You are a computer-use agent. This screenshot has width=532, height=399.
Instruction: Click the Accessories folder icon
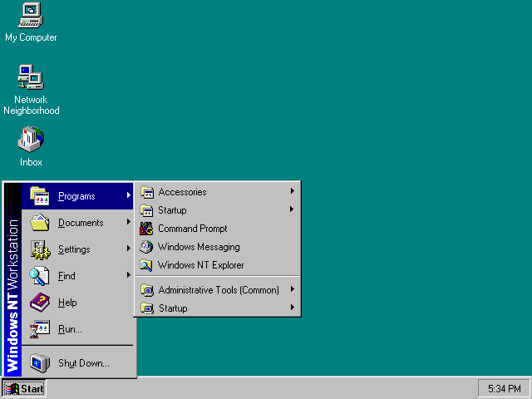coord(147,192)
